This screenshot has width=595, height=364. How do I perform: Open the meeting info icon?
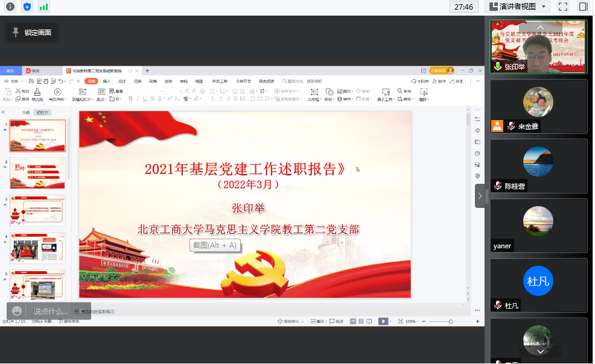tap(10, 7)
